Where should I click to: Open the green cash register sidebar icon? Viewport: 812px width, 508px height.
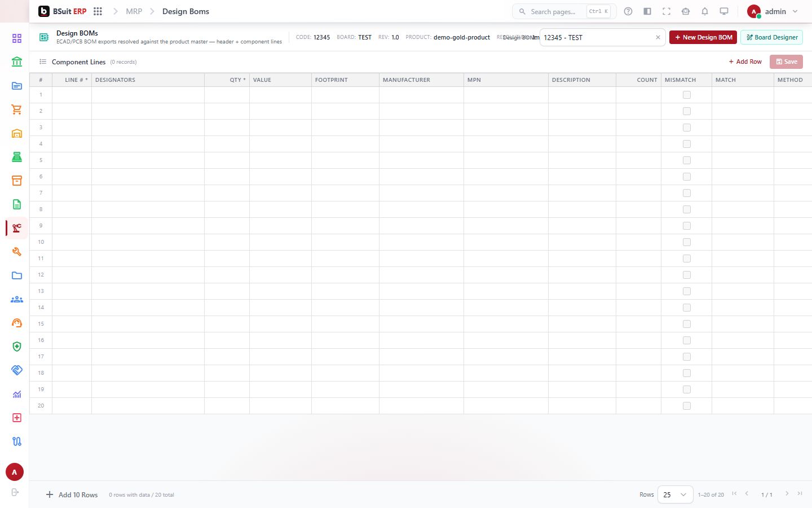click(x=16, y=157)
